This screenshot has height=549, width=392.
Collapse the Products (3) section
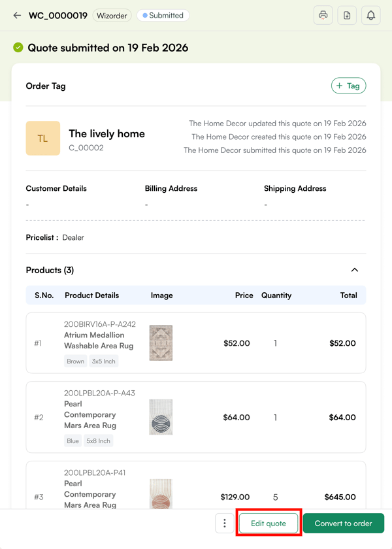(x=355, y=269)
